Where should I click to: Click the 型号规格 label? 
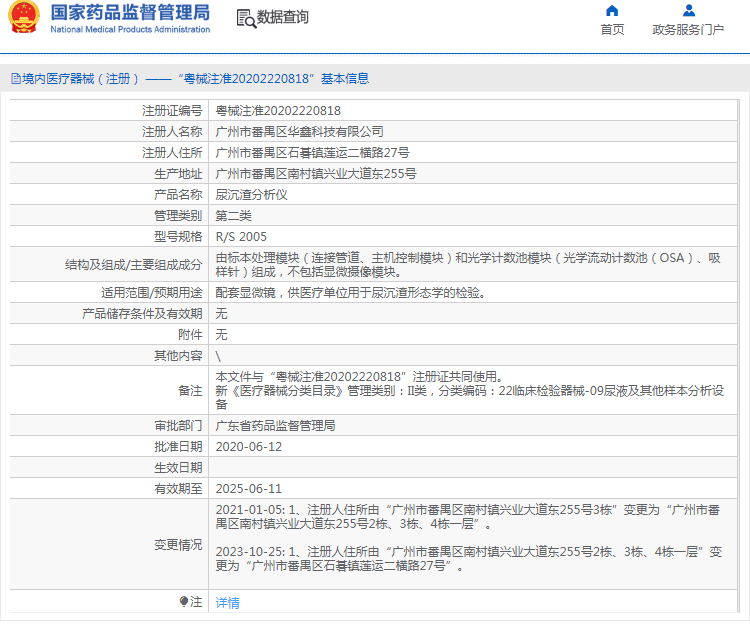[x=178, y=237]
